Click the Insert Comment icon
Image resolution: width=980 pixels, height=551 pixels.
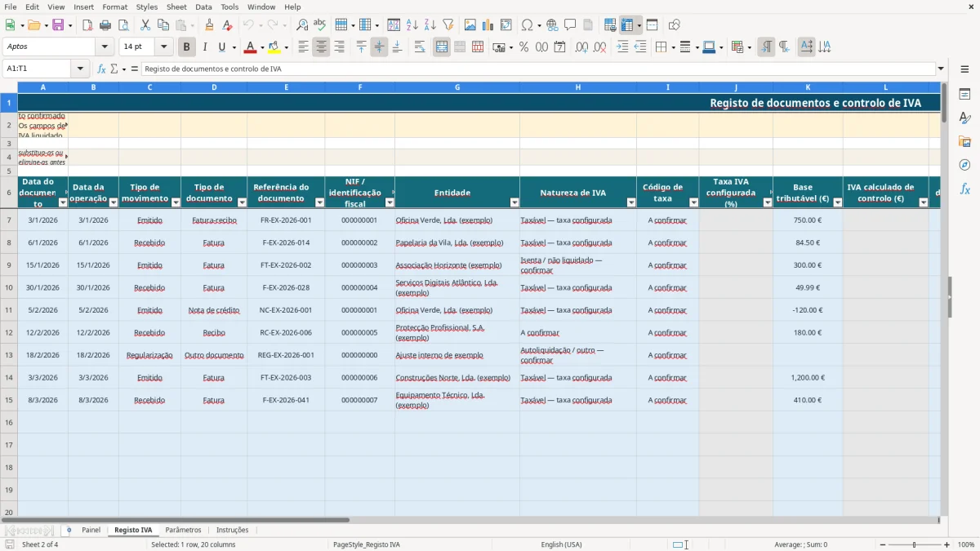coord(570,25)
